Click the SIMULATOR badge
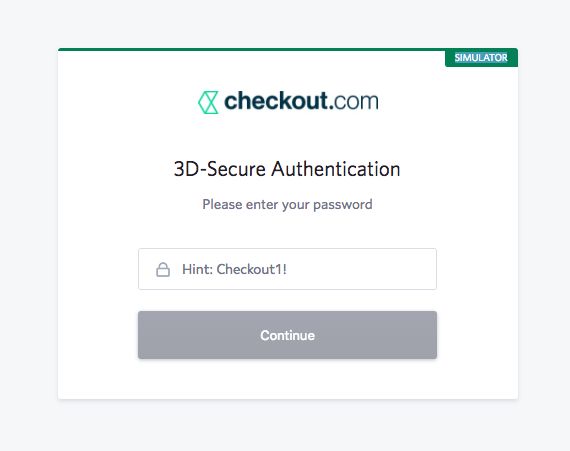This screenshot has height=451, width=570. 481,58
